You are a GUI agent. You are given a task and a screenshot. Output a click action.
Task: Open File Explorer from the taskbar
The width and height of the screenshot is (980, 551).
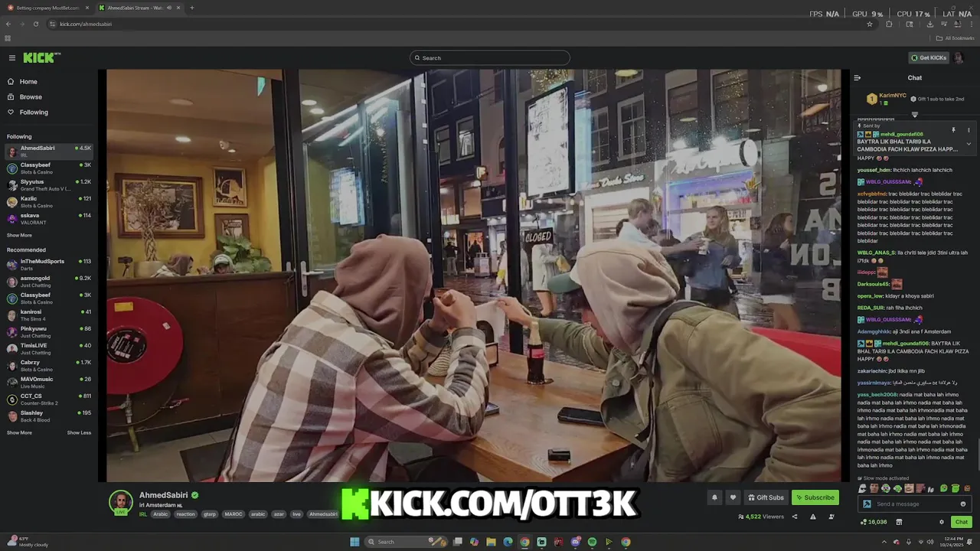[491, 542]
